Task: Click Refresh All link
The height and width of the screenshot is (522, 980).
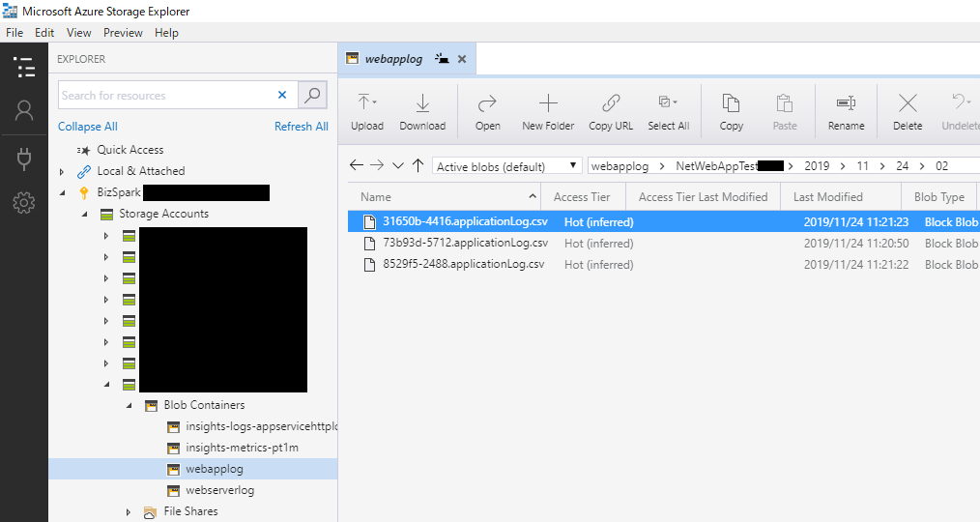Action: [302, 127]
